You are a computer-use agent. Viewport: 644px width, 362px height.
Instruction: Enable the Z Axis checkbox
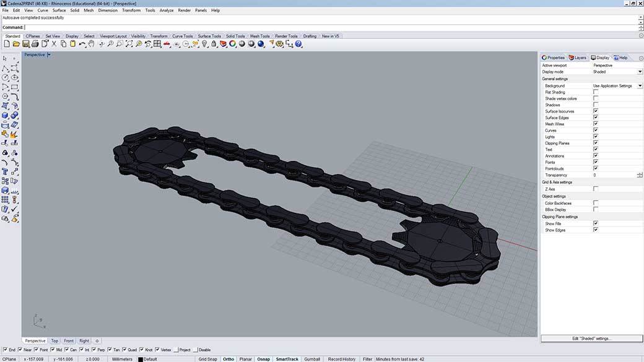tap(596, 189)
